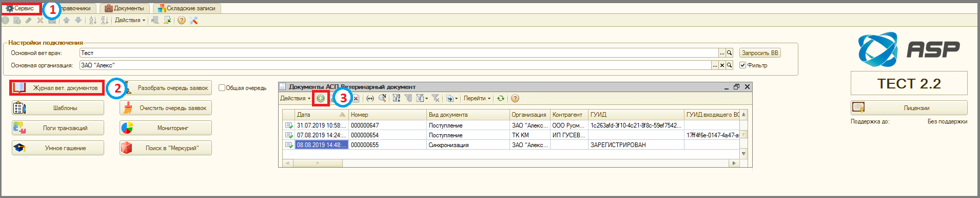980x198 pixels.
Task: Open the Складские записи tab
Action: click(187, 8)
